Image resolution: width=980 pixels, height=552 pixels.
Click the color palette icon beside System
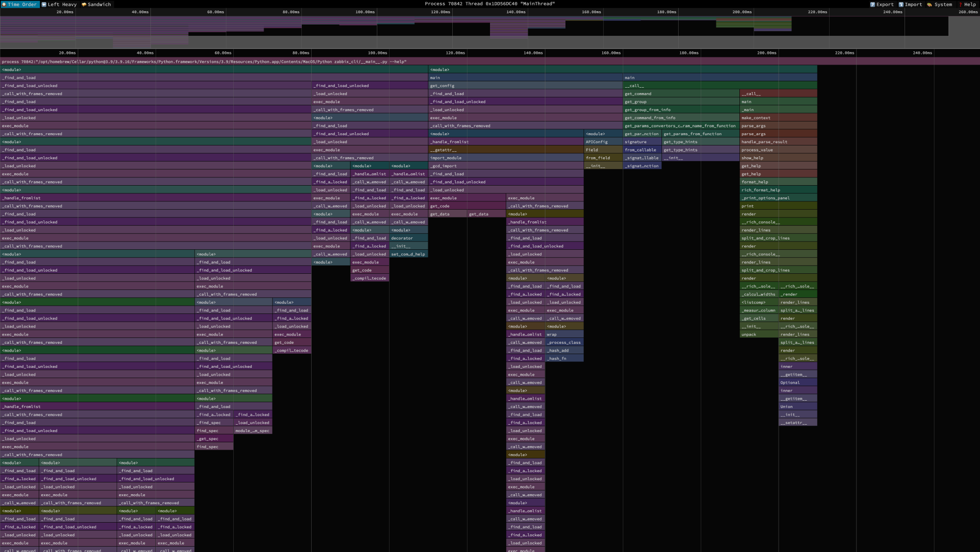coord(929,4)
